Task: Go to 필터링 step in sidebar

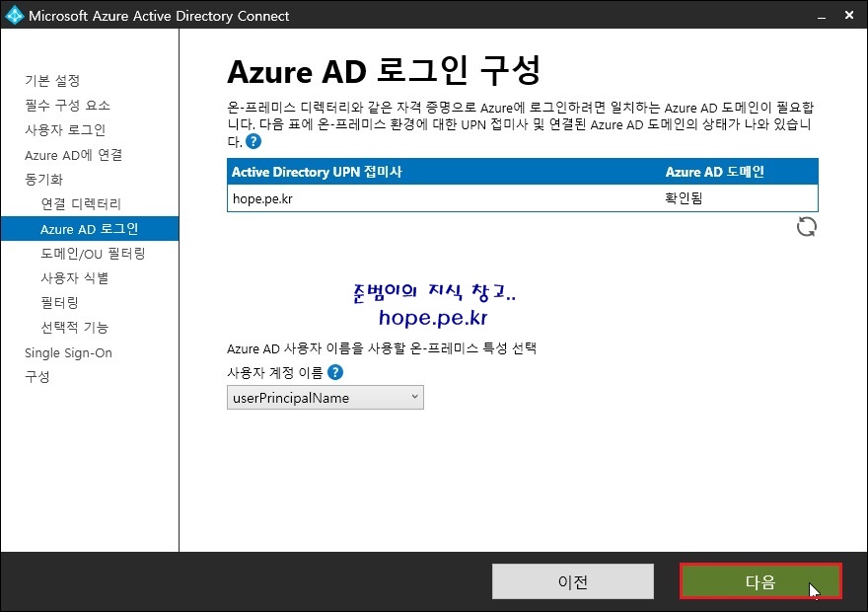Action: [x=60, y=303]
